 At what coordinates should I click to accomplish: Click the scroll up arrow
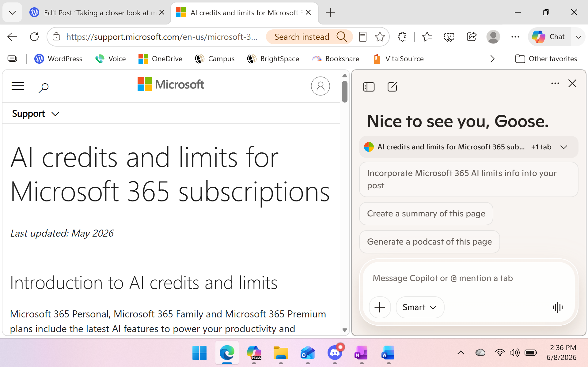click(x=345, y=75)
